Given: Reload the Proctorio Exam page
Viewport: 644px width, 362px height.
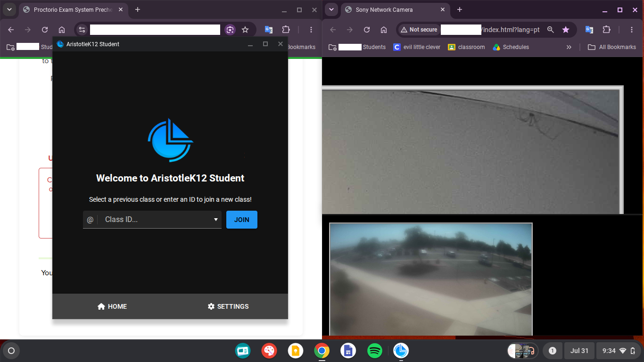Looking at the screenshot, I should click(45, 30).
